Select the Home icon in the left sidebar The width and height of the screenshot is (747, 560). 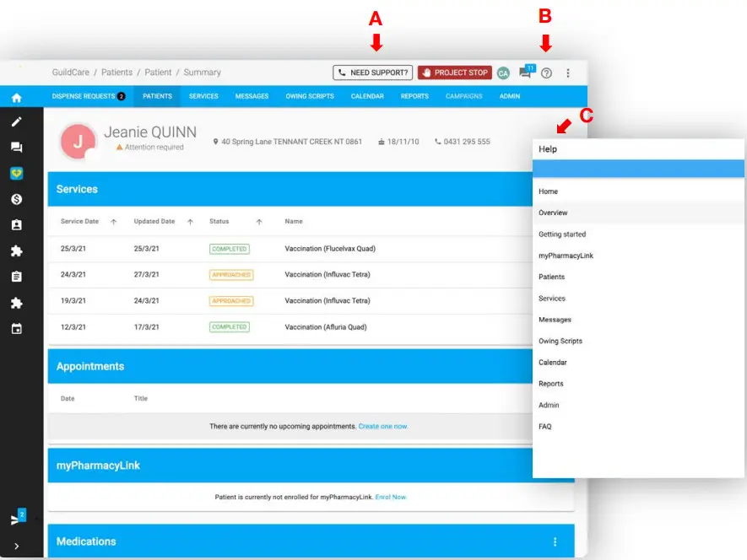[16, 96]
